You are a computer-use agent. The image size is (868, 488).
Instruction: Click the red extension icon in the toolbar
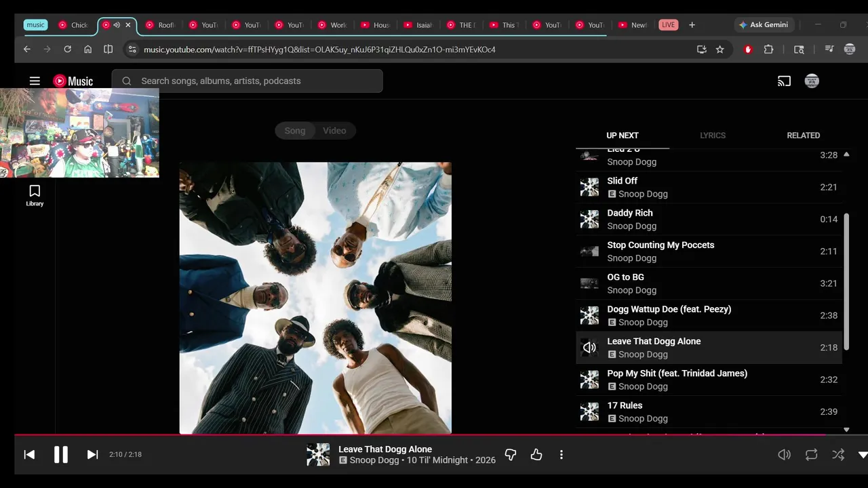[x=748, y=49]
